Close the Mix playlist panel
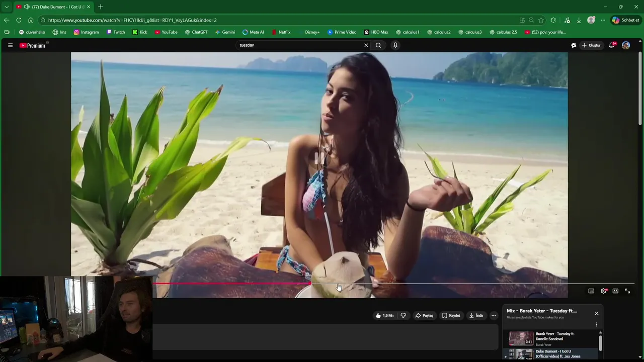644x362 pixels. pos(597,313)
